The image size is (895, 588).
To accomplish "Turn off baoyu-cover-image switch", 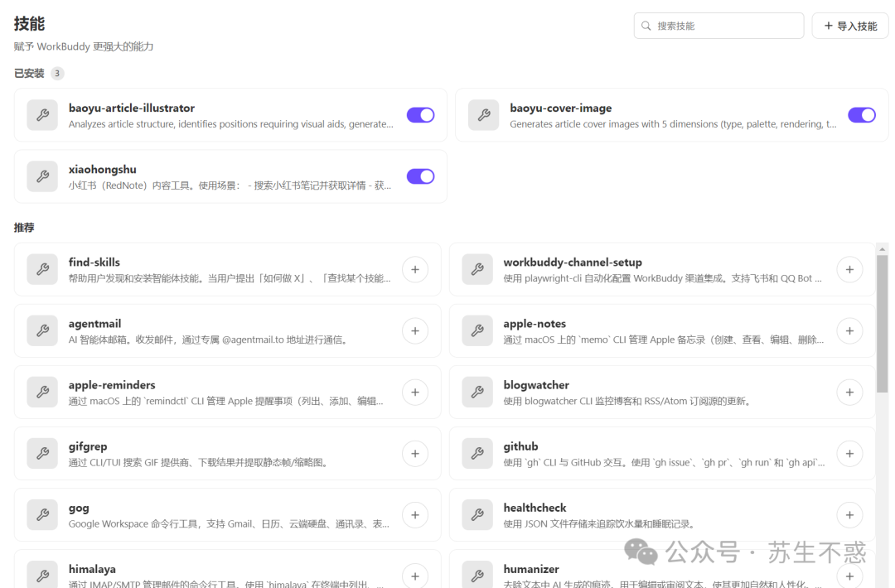I will 862,115.
